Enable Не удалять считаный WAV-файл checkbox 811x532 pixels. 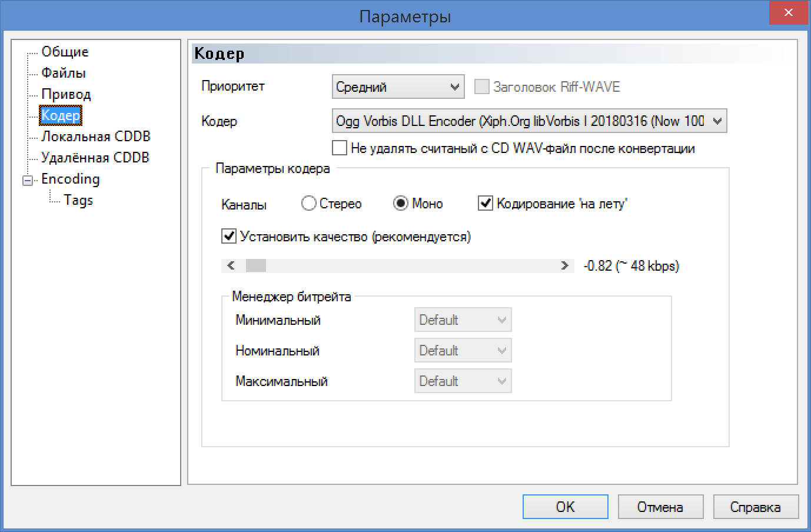pyautogui.click(x=340, y=148)
